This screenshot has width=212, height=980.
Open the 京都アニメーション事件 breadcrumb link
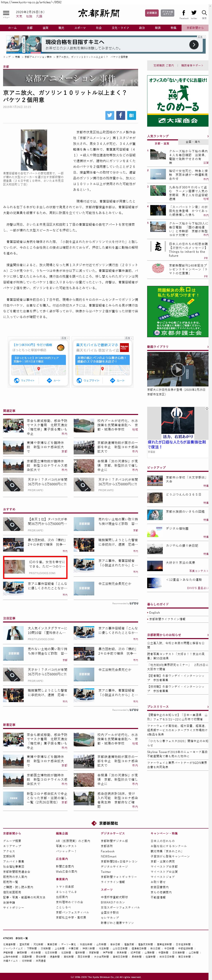(x=38, y=57)
